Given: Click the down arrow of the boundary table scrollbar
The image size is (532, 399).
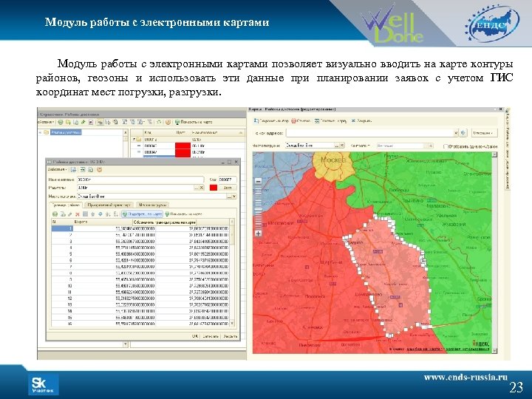Looking at the screenshot, I should tap(233, 324).
